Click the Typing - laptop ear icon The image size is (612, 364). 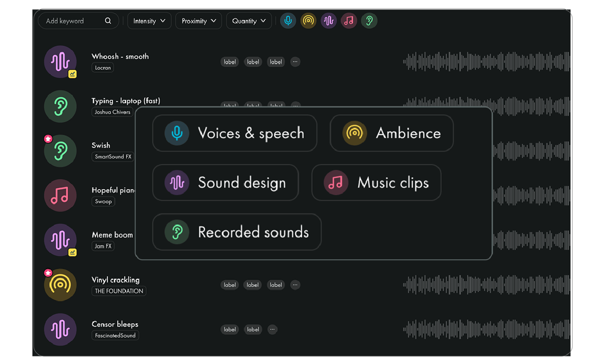(60, 106)
